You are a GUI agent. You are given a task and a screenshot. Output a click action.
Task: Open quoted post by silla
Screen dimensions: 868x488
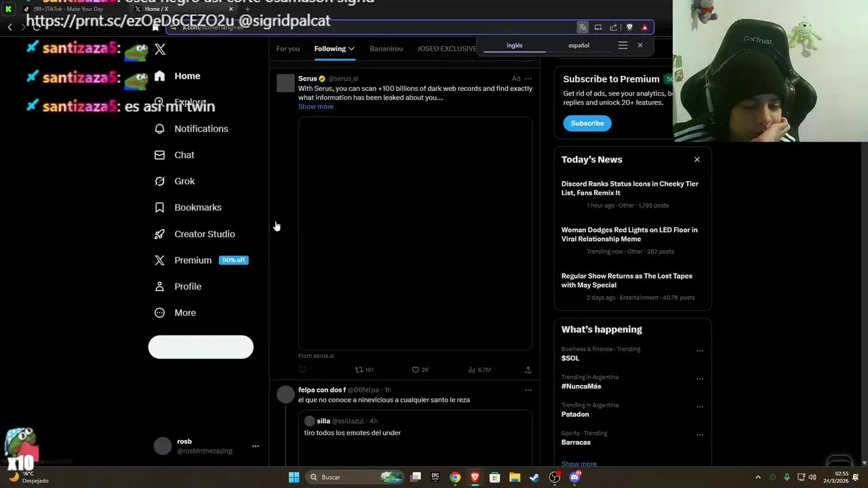point(415,439)
